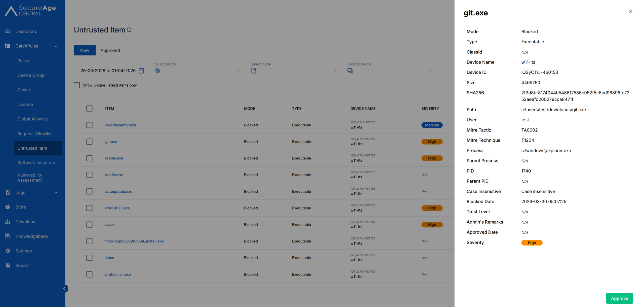Image resolution: width=644 pixels, height=307 pixels.
Task: Click the info icon beside Untrusted Item title
Action: click(x=129, y=30)
